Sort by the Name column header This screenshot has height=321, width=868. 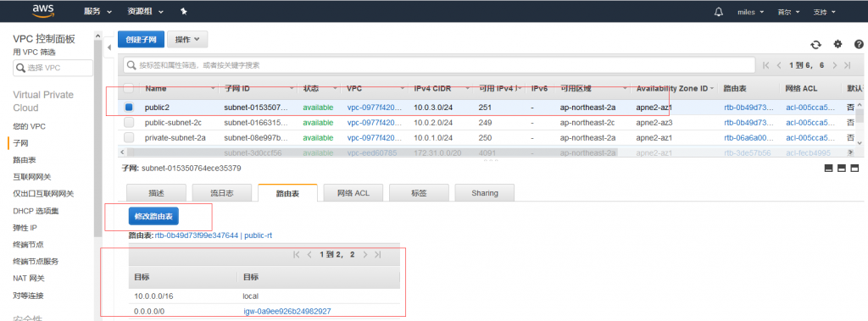click(x=156, y=89)
